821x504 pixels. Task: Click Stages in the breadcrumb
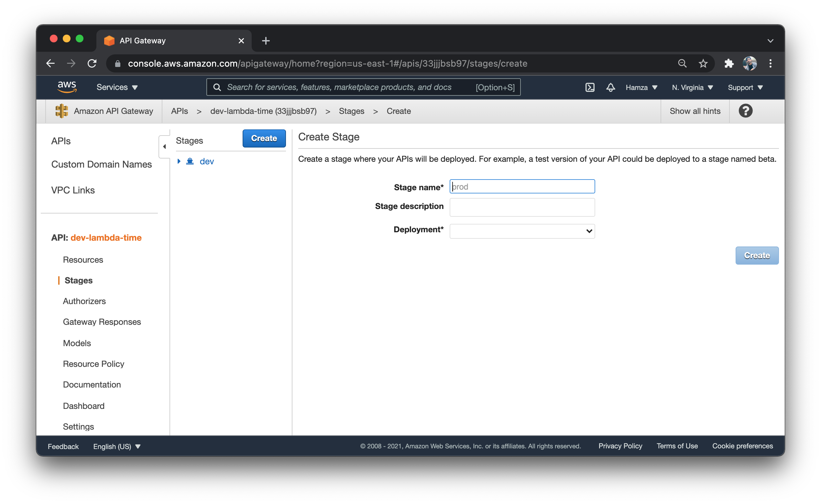point(351,111)
